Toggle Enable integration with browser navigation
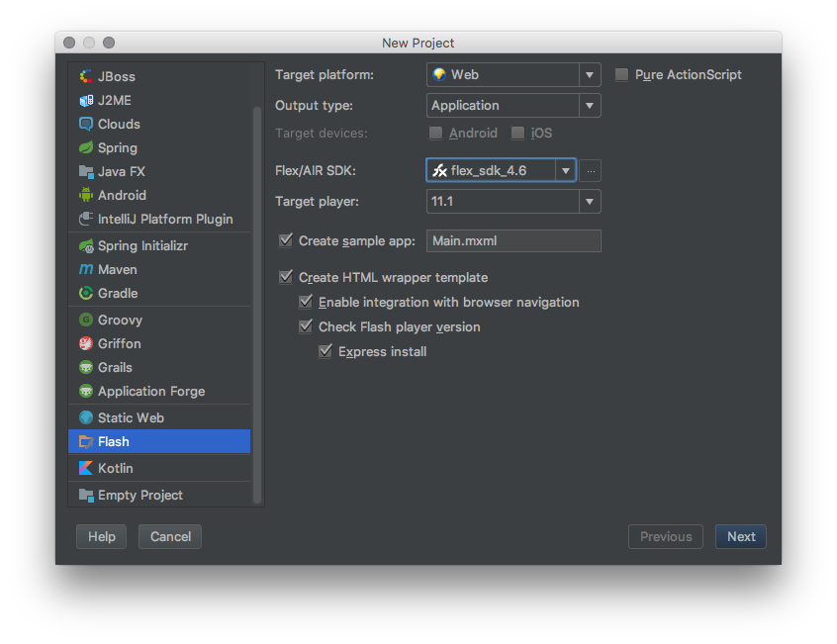 pyautogui.click(x=306, y=302)
